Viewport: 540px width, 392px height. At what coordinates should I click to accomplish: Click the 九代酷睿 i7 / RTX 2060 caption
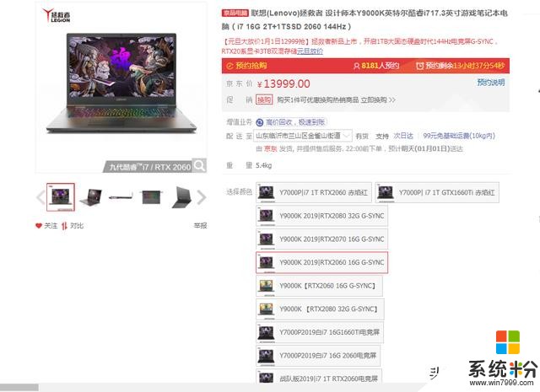[x=150, y=167]
